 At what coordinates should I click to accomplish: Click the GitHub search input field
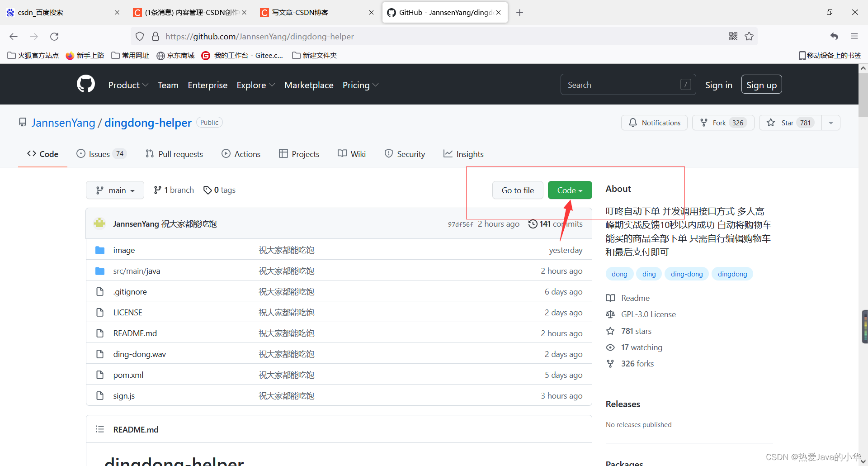tap(628, 85)
